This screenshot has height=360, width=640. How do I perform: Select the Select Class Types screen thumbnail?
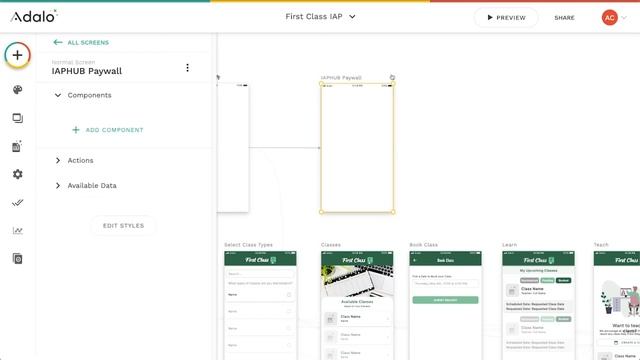tap(260, 305)
